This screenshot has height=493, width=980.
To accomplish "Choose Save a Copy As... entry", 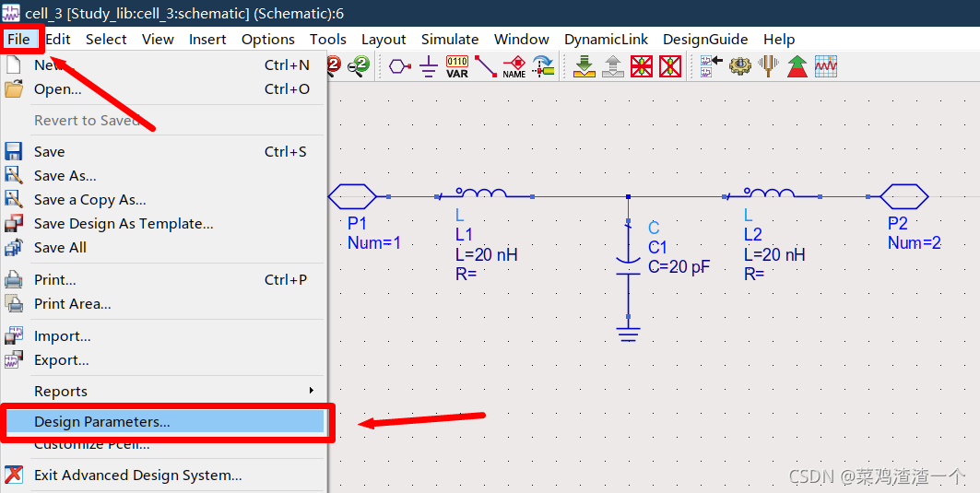I will coord(164,200).
